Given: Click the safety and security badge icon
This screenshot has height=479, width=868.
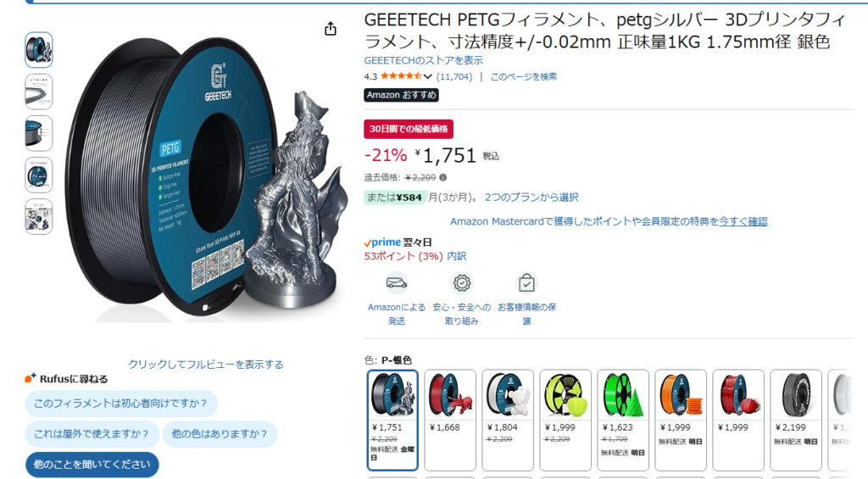Looking at the screenshot, I should point(462,282).
